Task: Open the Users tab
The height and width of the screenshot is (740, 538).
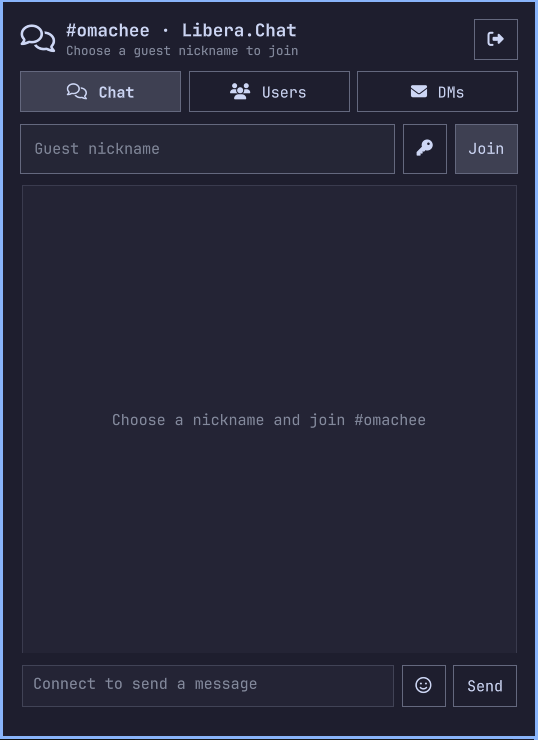Action: 269,92
